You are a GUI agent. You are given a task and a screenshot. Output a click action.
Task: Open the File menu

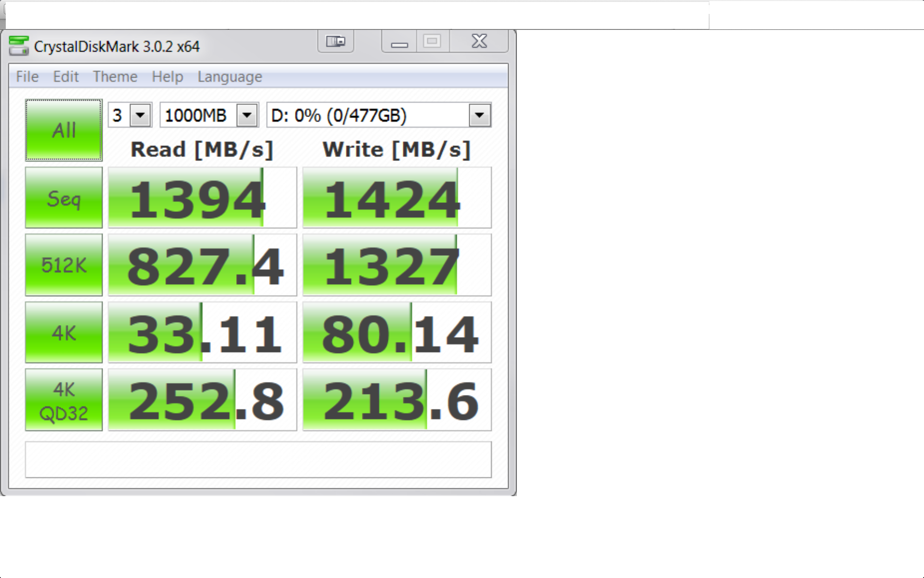tap(27, 77)
